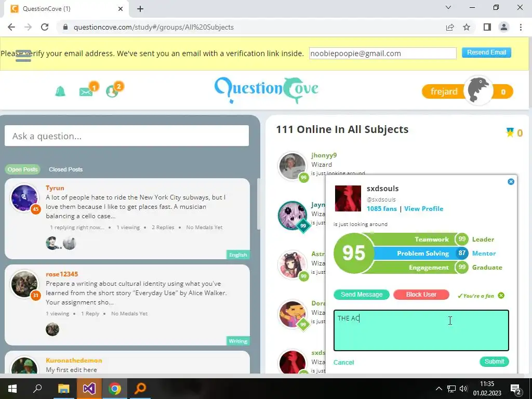Viewport: 532px width, 399px height.
Task: Open Kuronathedemon's username link
Action: [74, 361]
